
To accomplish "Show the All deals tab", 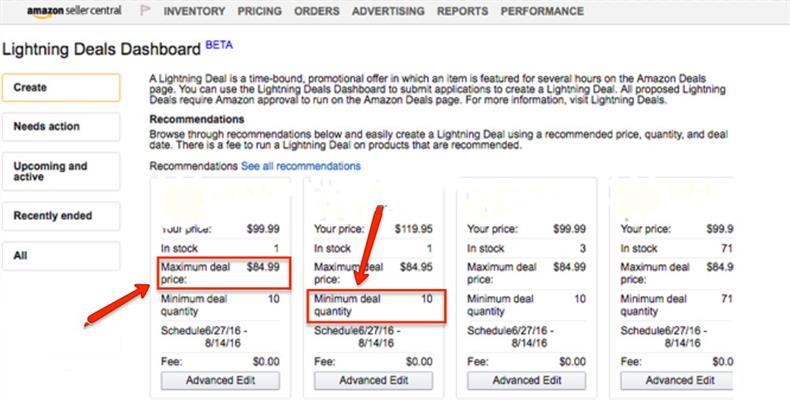I will click(61, 256).
